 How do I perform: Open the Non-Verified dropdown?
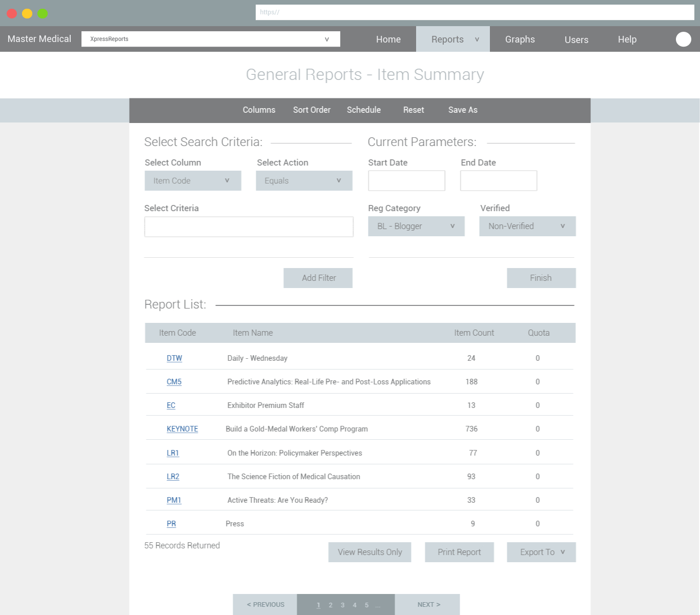[527, 226]
